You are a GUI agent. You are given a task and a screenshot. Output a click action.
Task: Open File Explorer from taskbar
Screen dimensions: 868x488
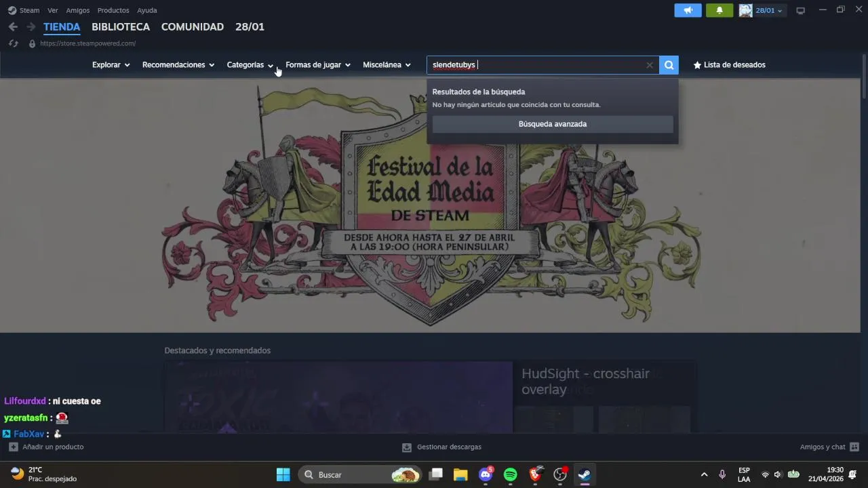[460, 474]
